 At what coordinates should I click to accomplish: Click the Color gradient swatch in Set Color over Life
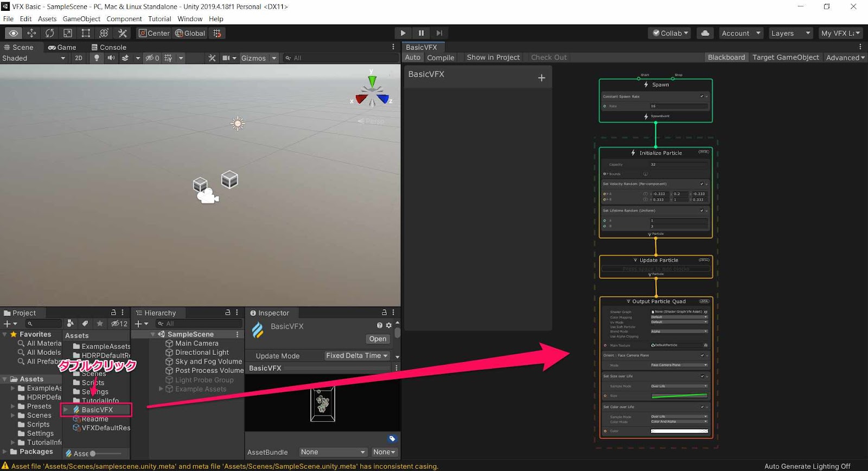pyautogui.click(x=679, y=431)
